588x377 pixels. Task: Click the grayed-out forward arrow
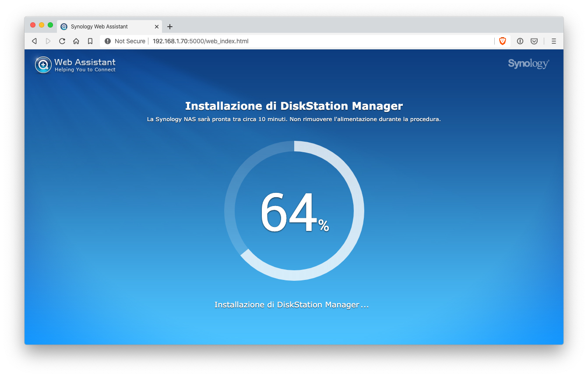[48, 41]
